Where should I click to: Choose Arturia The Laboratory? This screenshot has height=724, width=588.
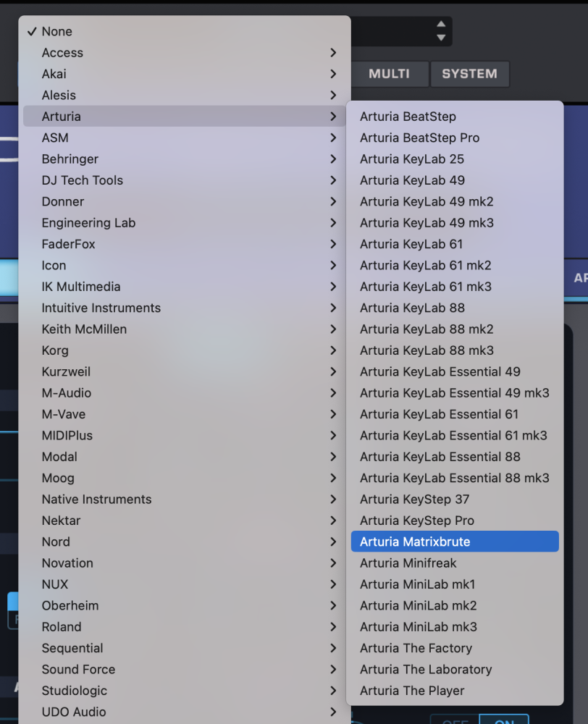tap(455, 669)
